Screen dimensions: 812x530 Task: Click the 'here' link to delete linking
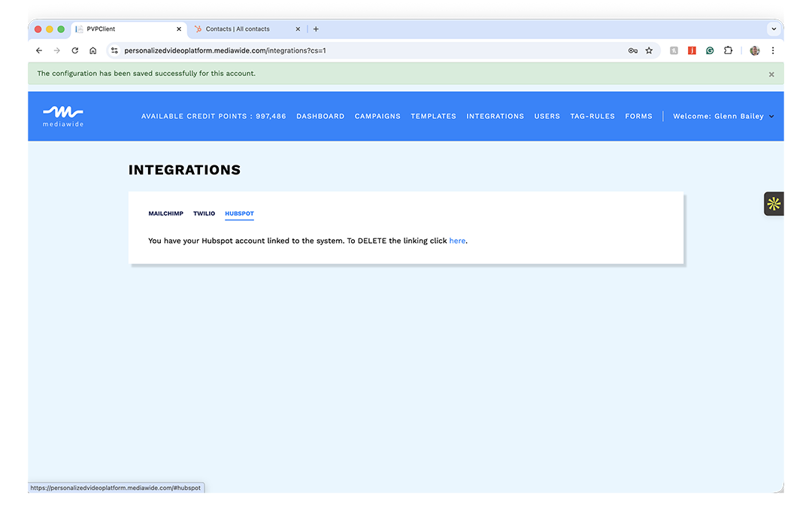point(457,241)
